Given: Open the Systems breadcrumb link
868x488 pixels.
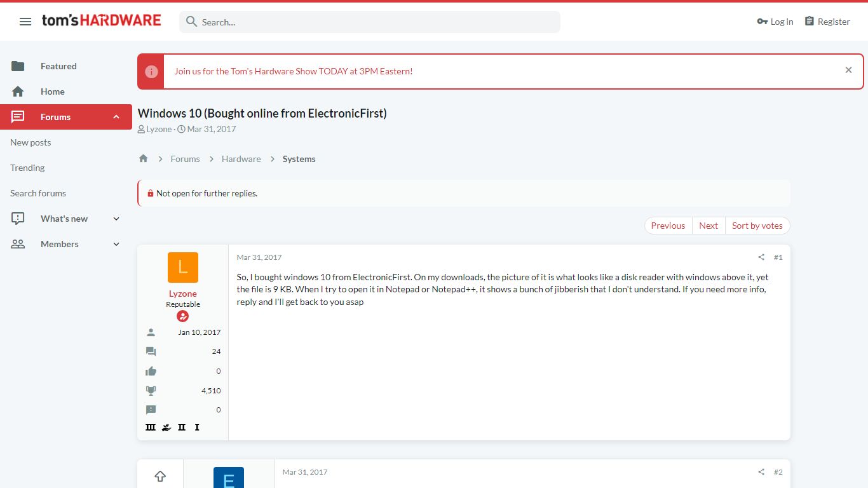Looking at the screenshot, I should [x=299, y=159].
